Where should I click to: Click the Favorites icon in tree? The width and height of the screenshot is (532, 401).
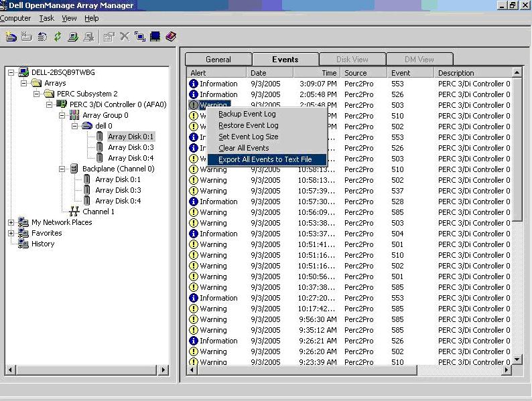click(23, 233)
